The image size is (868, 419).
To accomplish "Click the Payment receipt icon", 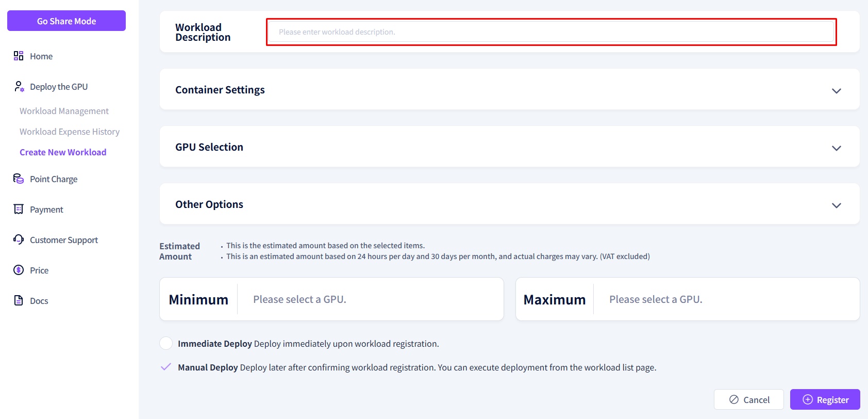I will 19,209.
